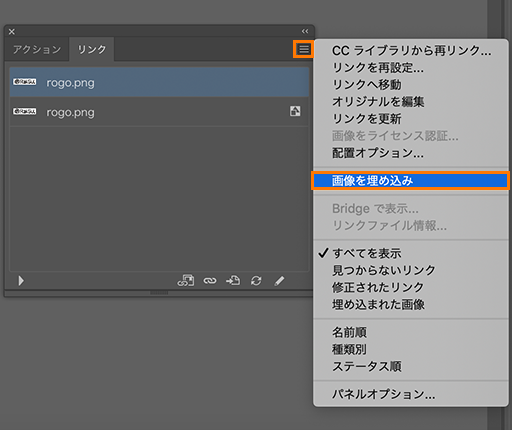The image size is (512, 430).
Task: Click the Relink chain icon
Action: click(x=210, y=281)
